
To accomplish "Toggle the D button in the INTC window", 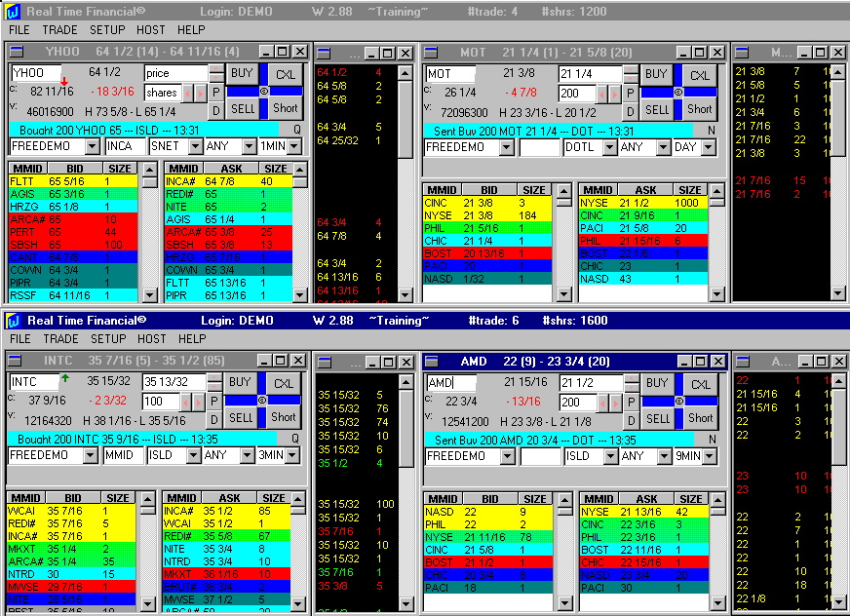I will point(214,420).
